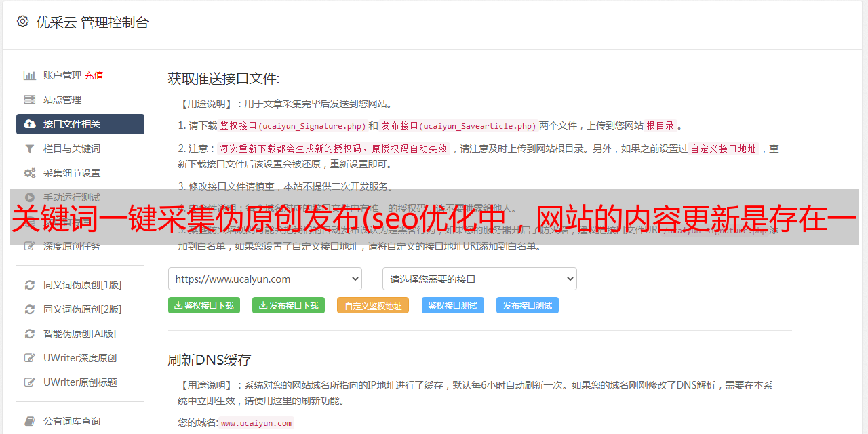Click the www.ucaiyun.com domain text

coord(256,422)
